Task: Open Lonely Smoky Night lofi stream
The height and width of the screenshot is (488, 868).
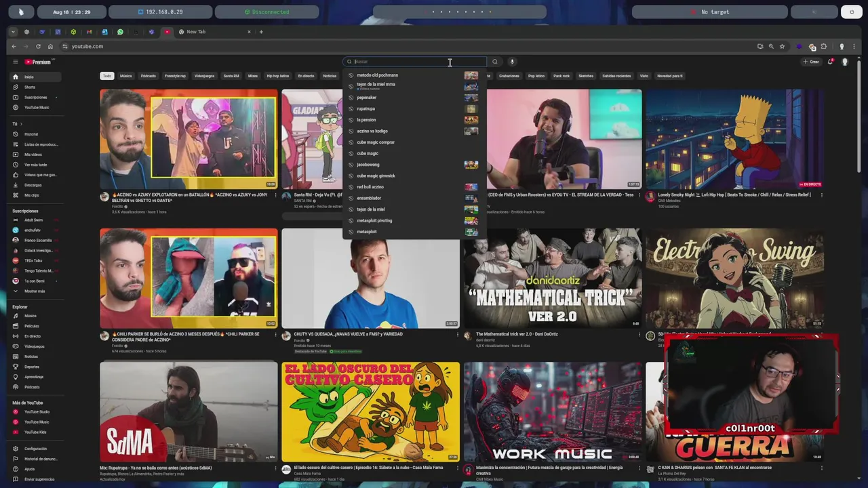Action: tap(734, 139)
